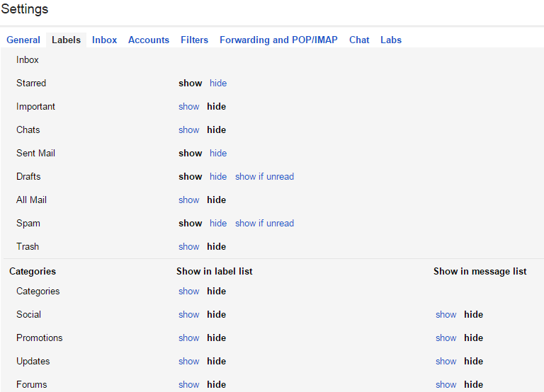Show the All Mail label
Image resolution: width=544 pixels, height=392 pixels.
click(x=188, y=200)
